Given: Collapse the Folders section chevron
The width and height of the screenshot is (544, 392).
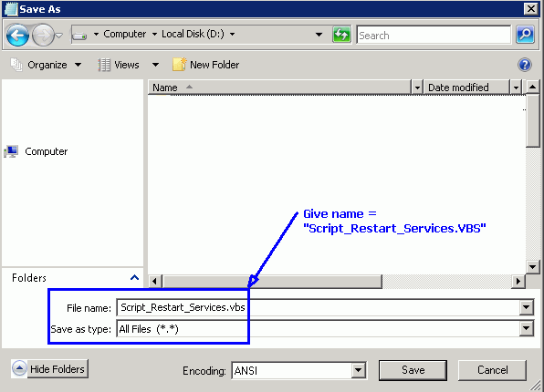Looking at the screenshot, I should [x=134, y=277].
